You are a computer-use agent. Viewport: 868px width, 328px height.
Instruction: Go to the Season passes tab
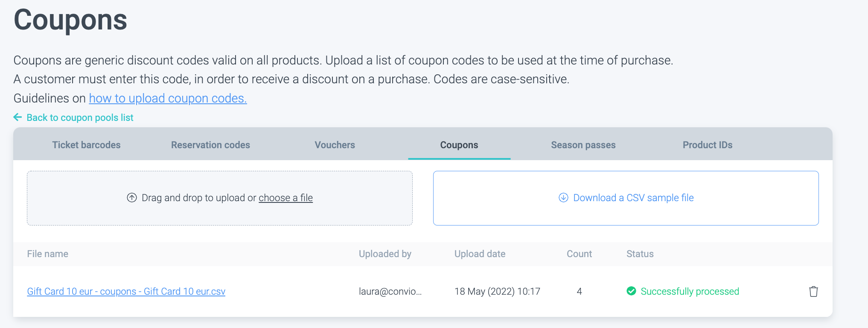pyautogui.click(x=583, y=145)
